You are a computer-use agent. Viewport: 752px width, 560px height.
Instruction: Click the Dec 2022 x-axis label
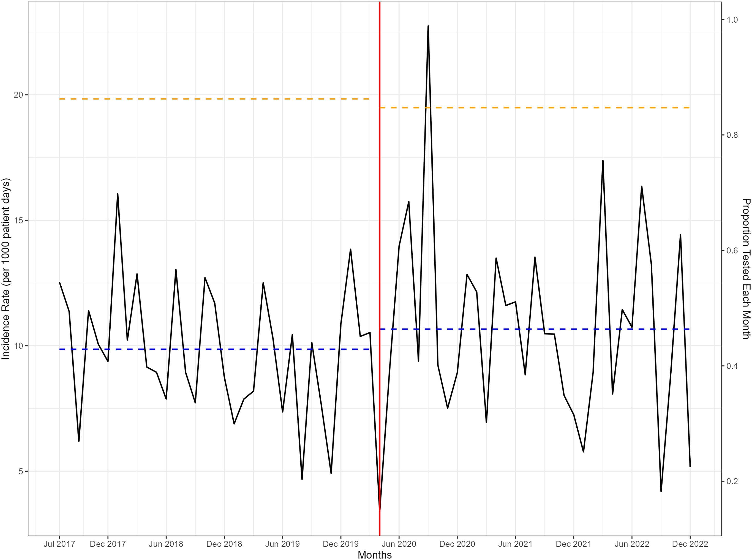coord(690,544)
